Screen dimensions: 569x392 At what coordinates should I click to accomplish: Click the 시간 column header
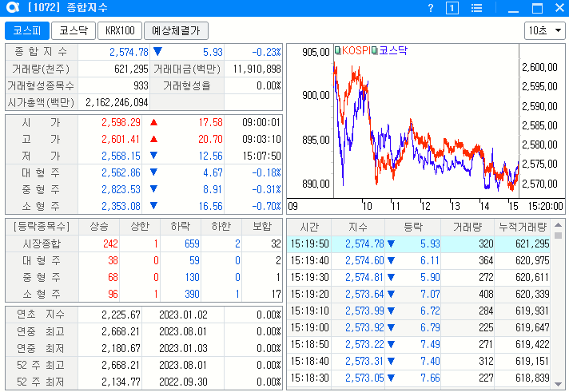point(309,227)
